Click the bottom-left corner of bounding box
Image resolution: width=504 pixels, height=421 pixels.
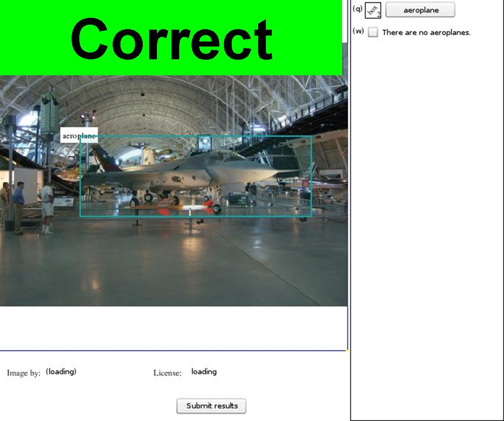coord(80,216)
